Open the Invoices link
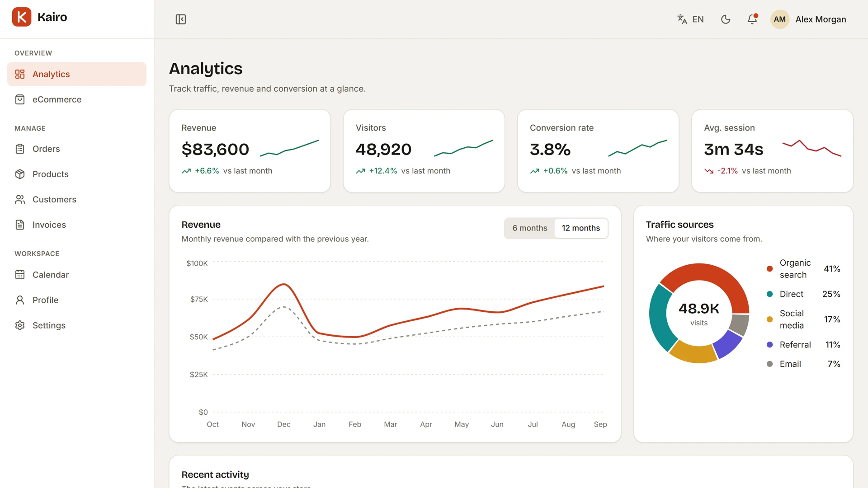The width and height of the screenshot is (868, 488). coord(77,225)
